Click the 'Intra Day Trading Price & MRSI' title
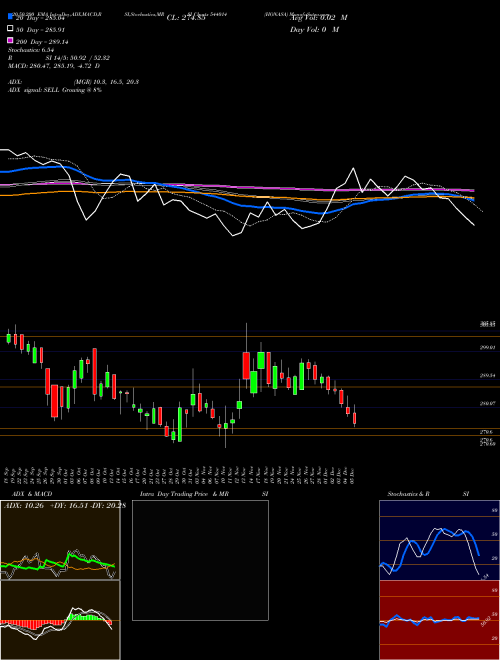The width and height of the screenshot is (500, 660). [204, 494]
